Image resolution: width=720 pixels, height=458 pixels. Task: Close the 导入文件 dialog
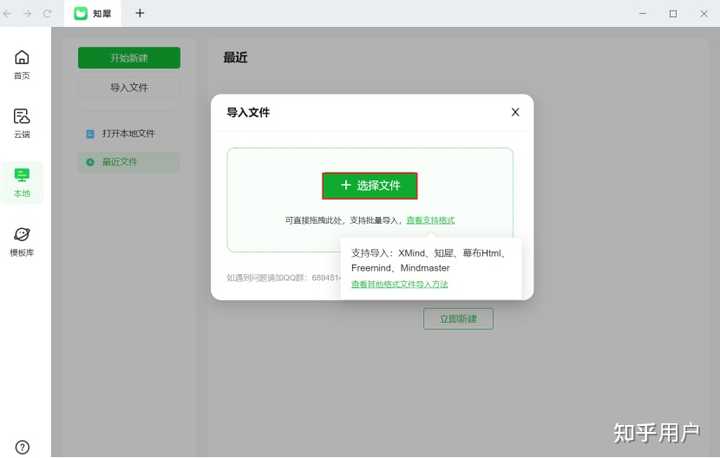pos(515,112)
